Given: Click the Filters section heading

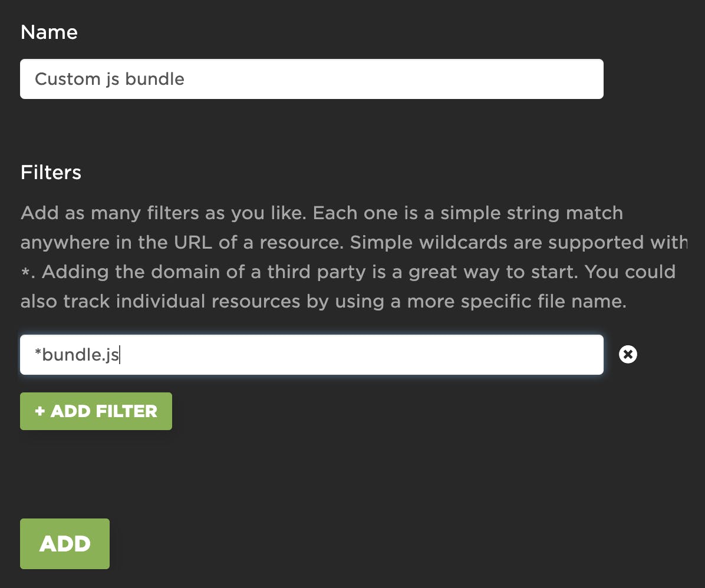Looking at the screenshot, I should pos(51,172).
